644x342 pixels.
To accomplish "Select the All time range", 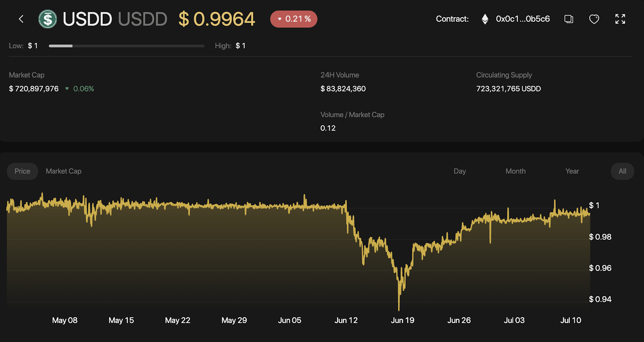I will [x=622, y=171].
